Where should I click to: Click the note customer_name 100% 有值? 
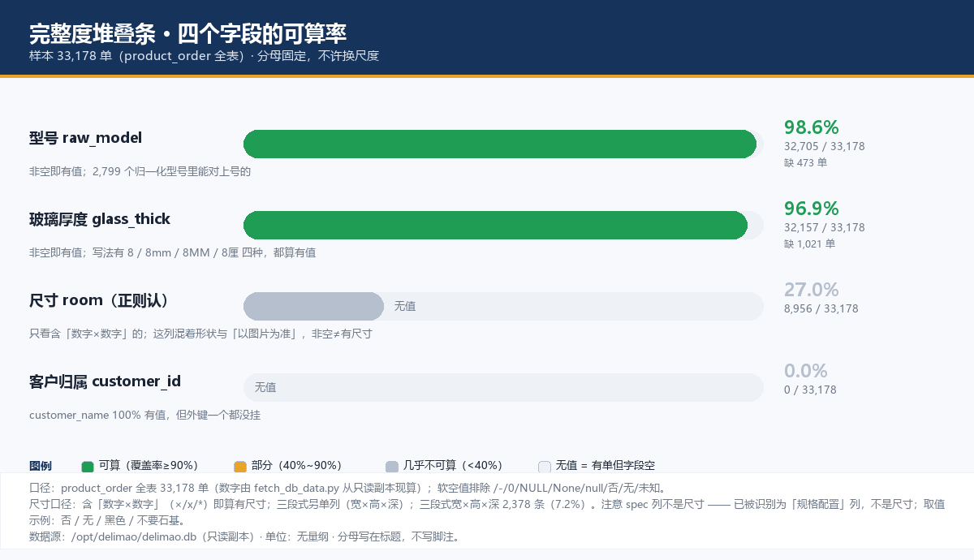pos(144,415)
